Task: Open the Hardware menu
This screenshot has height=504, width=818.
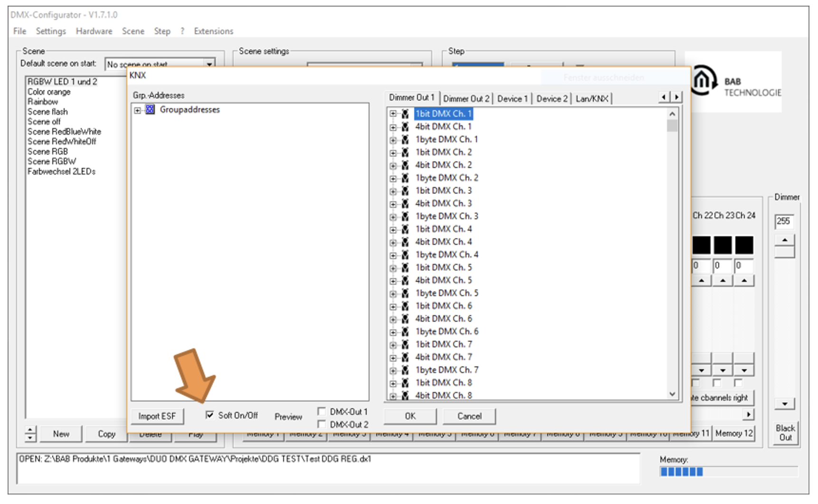Action: (x=94, y=31)
